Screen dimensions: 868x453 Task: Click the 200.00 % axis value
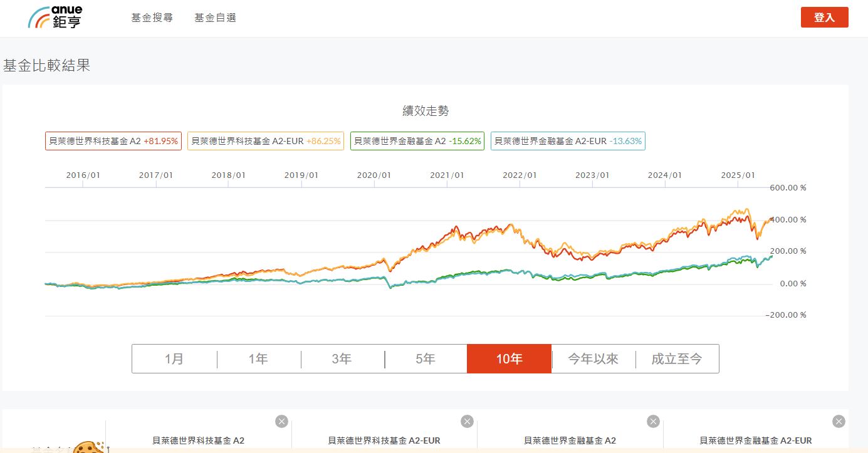[x=787, y=251]
